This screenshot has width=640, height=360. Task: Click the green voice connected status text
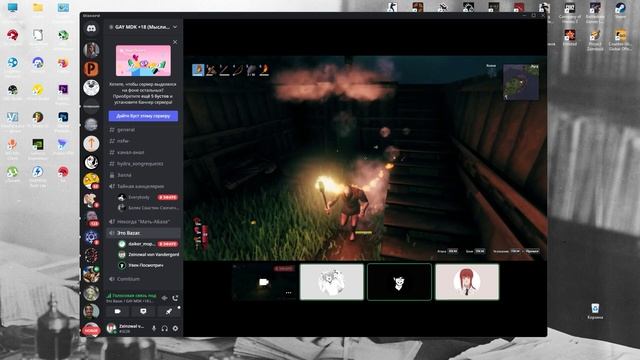coord(134,295)
